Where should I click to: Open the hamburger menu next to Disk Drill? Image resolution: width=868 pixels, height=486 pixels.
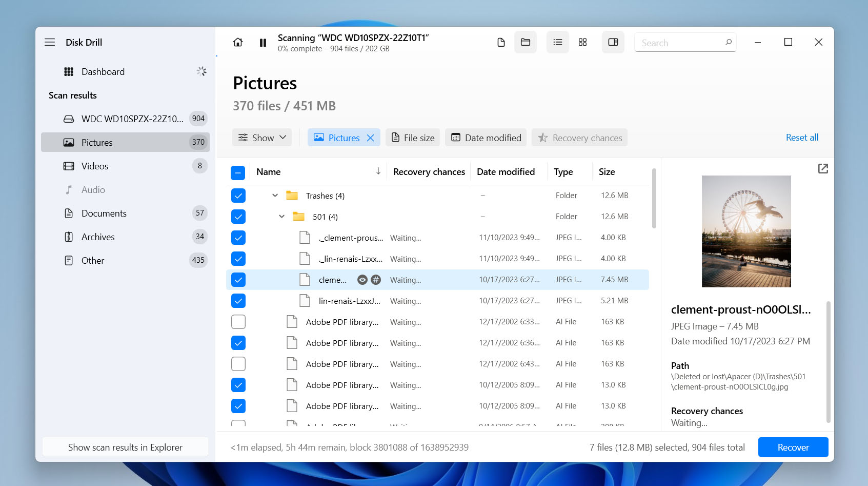tap(50, 42)
